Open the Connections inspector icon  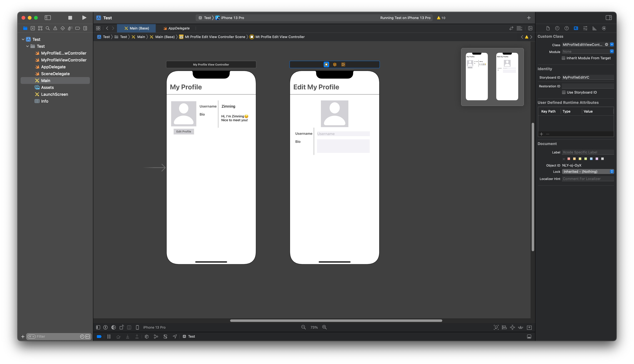pos(604,28)
